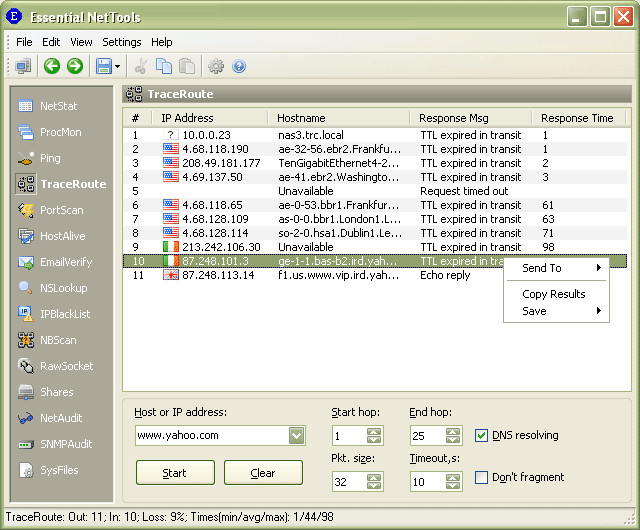Viewport: 640px width, 530px height.
Task: Click the Start hop field showing 1
Action: (350, 436)
